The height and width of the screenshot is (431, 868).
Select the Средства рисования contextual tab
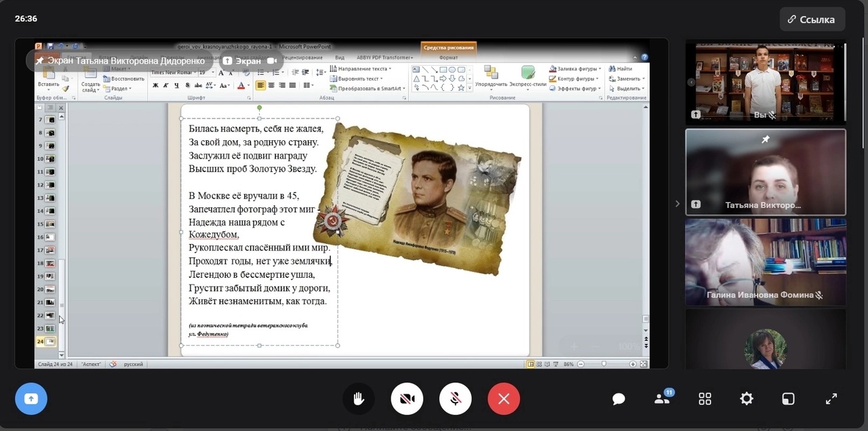[x=448, y=47]
